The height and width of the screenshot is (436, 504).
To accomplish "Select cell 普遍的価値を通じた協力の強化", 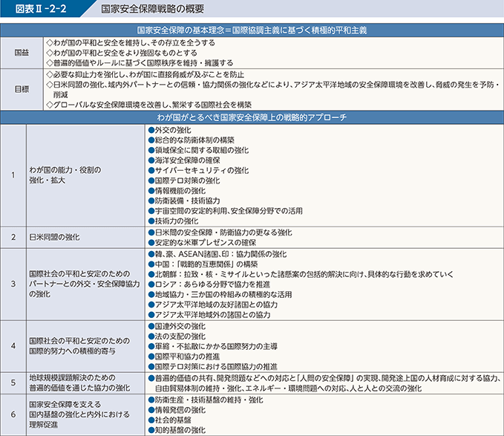I will 86,383.
